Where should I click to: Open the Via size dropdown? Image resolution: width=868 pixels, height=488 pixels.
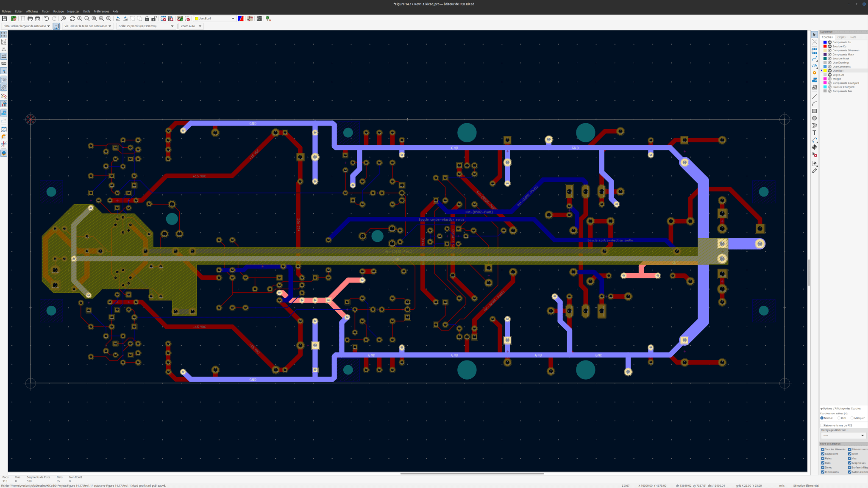click(x=88, y=26)
